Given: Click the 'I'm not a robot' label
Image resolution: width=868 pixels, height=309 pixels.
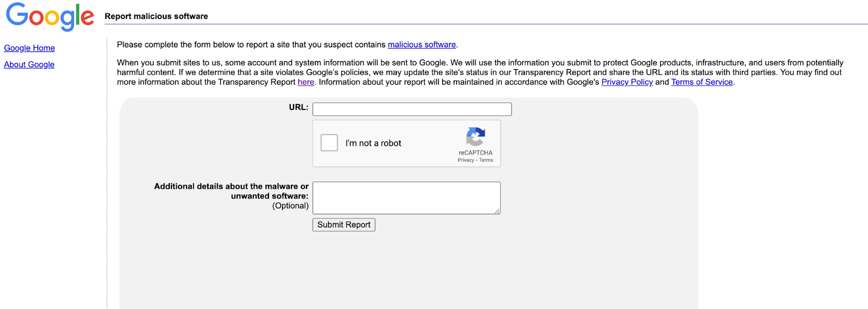Looking at the screenshot, I should [x=373, y=143].
